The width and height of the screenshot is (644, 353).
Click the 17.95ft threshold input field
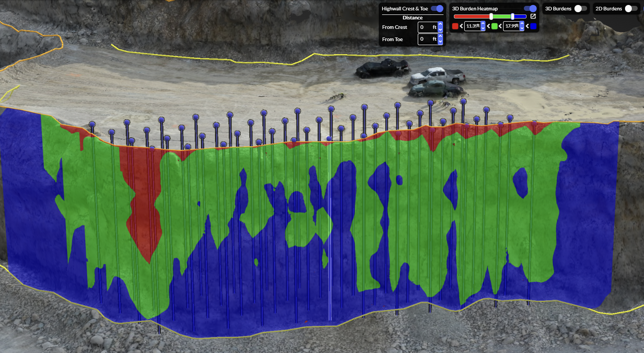512,26
